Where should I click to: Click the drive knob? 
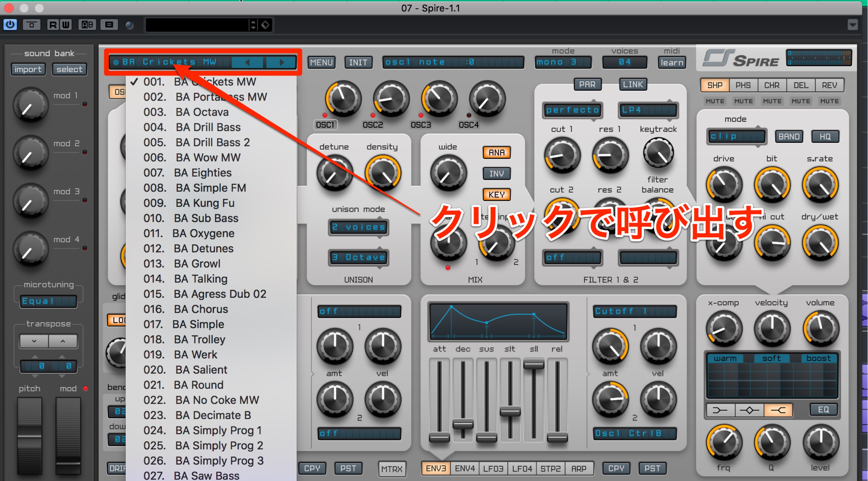pyautogui.click(x=724, y=185)
